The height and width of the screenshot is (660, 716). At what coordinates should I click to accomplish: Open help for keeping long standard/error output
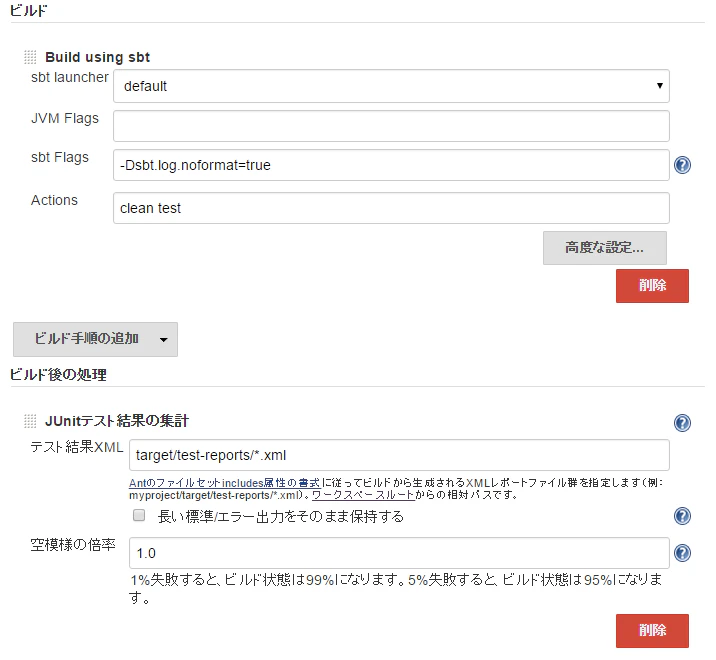tap(682, 516)
